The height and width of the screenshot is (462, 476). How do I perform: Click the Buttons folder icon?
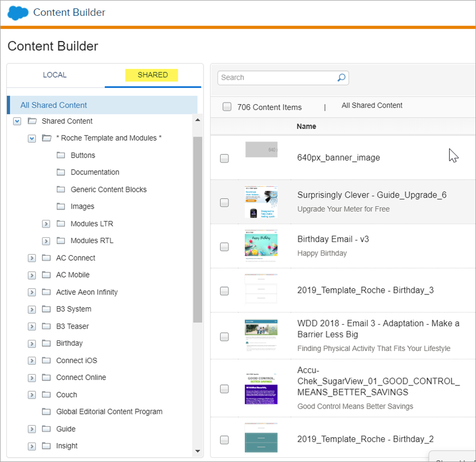coord(61,155)
